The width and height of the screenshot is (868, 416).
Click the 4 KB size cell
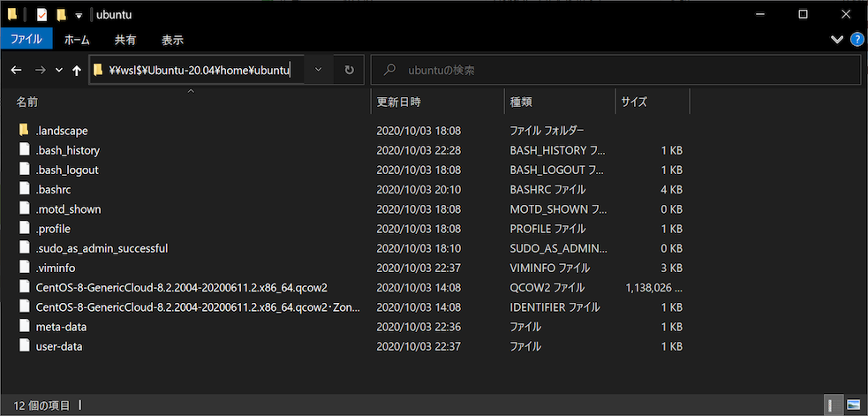(672, 189)
